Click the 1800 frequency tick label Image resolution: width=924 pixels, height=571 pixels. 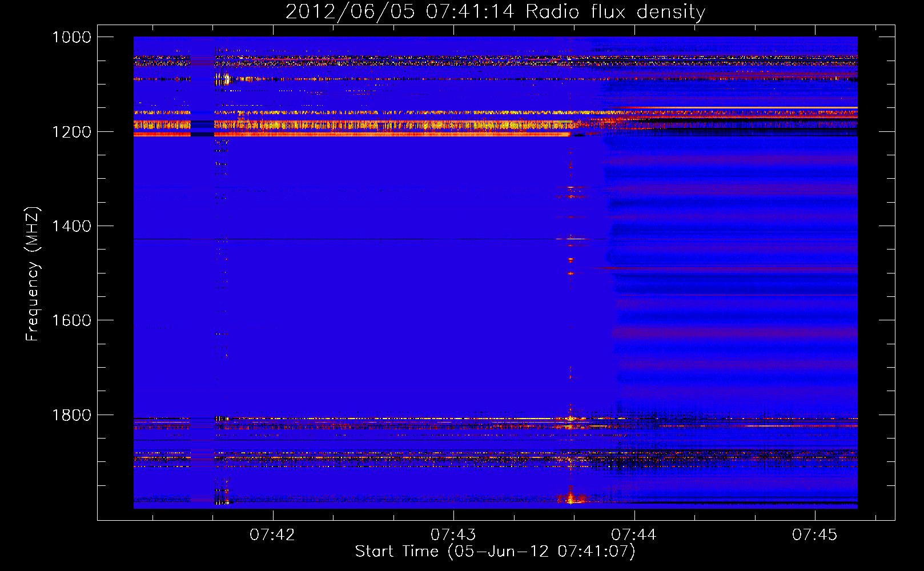tap(71, 415)
